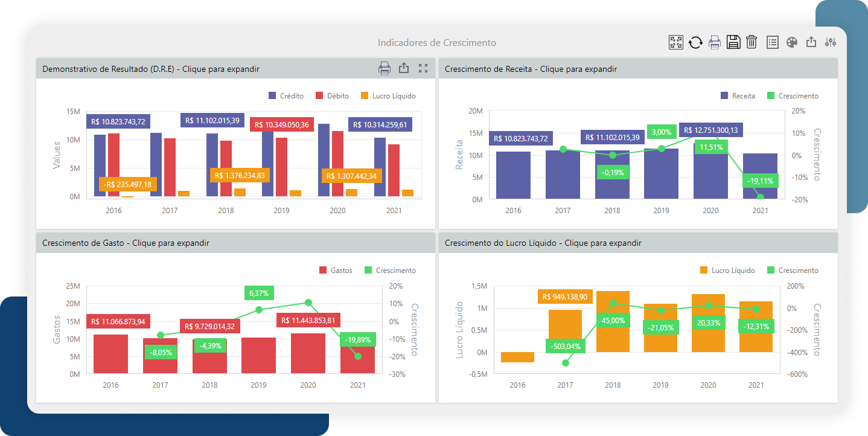Expand the D.R.E panel with its fullscreen icon
Screen dimensions: 868x436
click(x=423, y=69)
